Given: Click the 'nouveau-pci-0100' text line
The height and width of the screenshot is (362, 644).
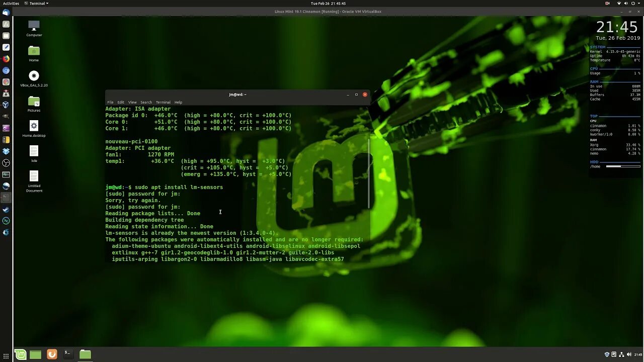Looking at the screenshot, I should coord(131,141).
